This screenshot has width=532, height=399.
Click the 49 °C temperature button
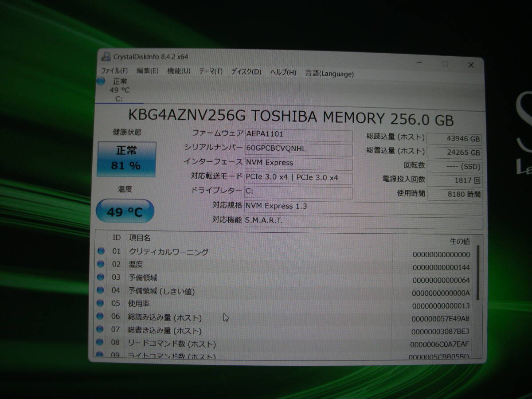click(125, 211)
